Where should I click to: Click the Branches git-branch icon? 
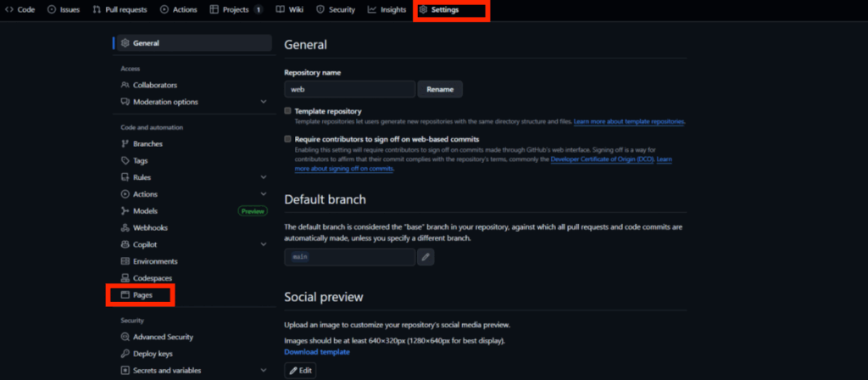(x=125, y=144)
